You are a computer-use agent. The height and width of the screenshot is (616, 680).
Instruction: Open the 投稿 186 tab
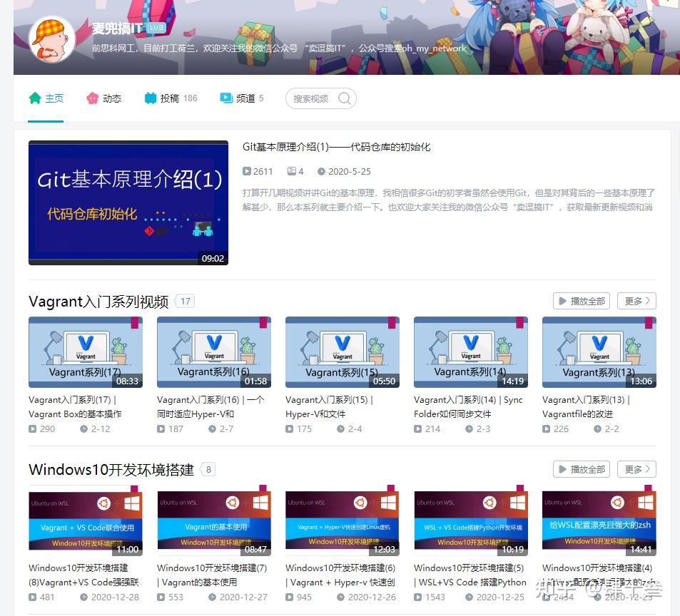click(x=171, y=99)
